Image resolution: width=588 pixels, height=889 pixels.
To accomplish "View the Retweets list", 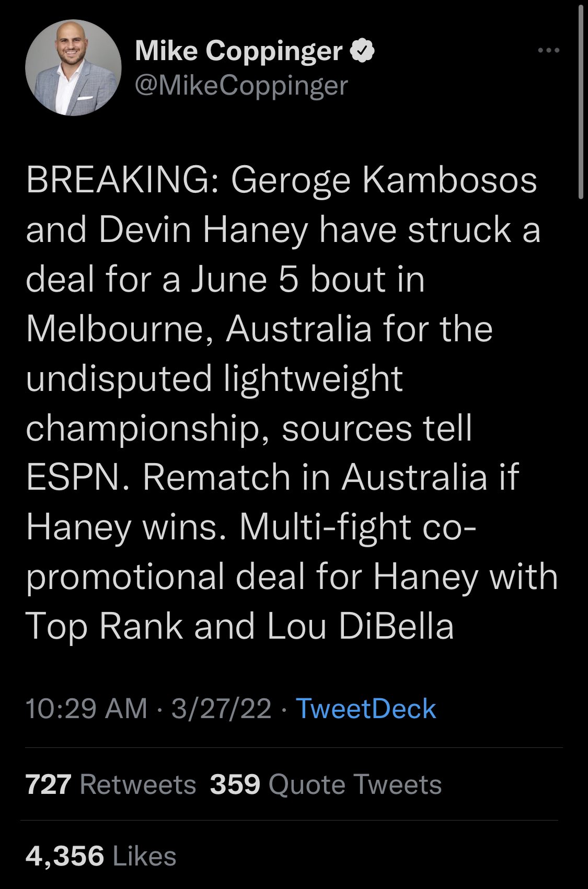I will 138,784.
